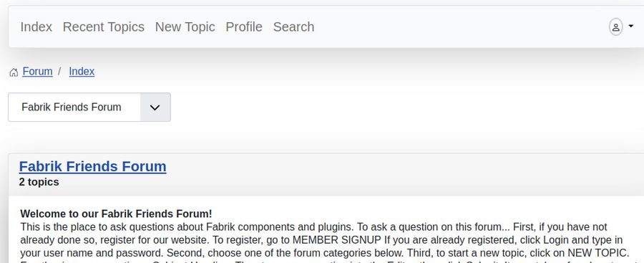Follow the Forum breadcrumb link

tap(37, 71)
